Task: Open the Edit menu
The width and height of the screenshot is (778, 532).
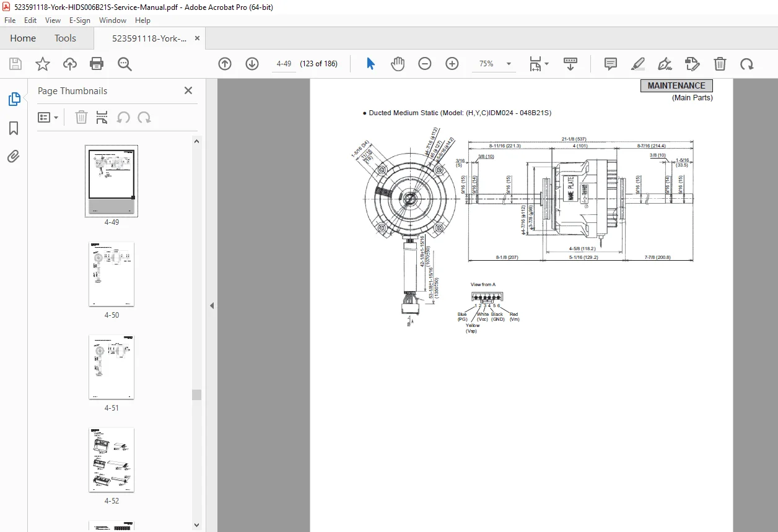Action: click(30, 20)
